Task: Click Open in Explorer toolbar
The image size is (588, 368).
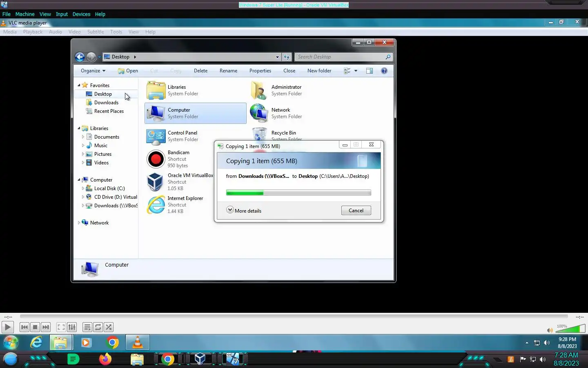Action: click(128, 71)
